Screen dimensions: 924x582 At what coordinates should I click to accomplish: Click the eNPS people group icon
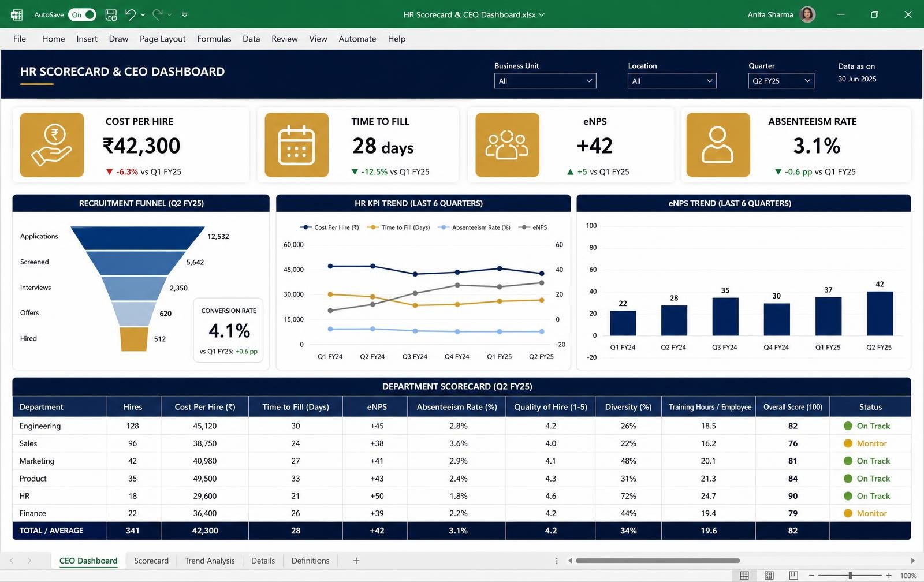(507, 145)
